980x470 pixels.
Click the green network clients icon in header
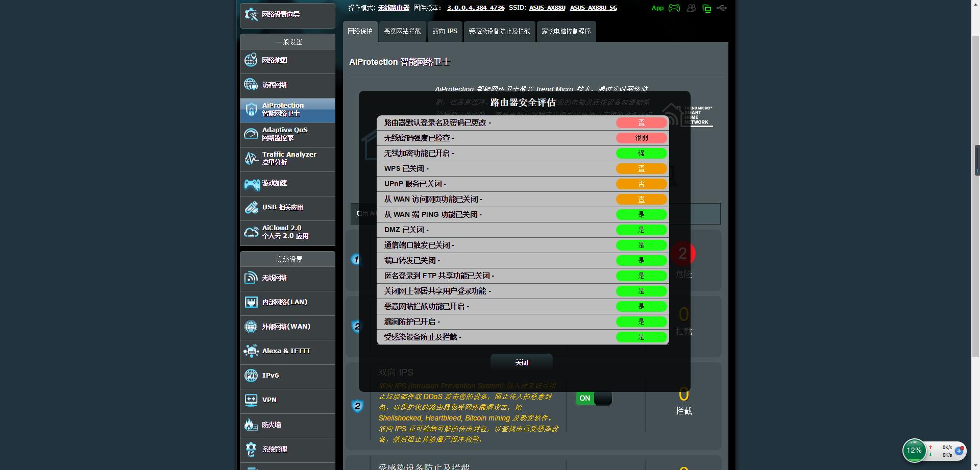707,8
